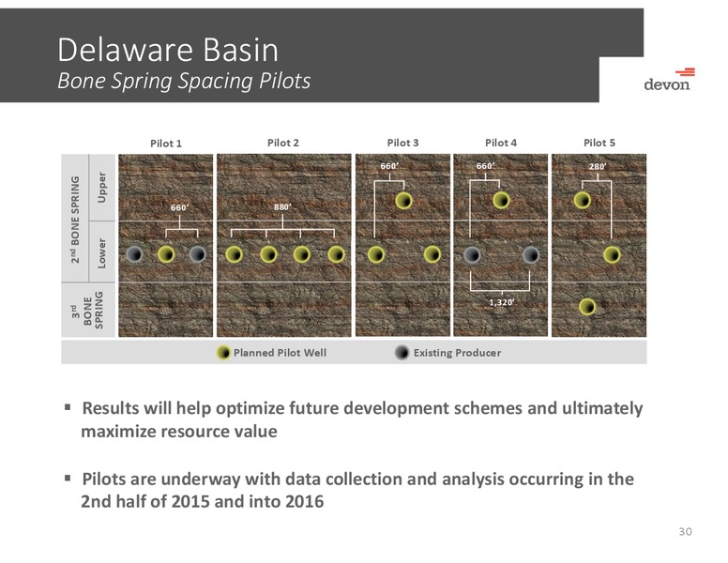Click Pilot 5 lower zone planned well
The image size is (728, 563).
(612, 255)
